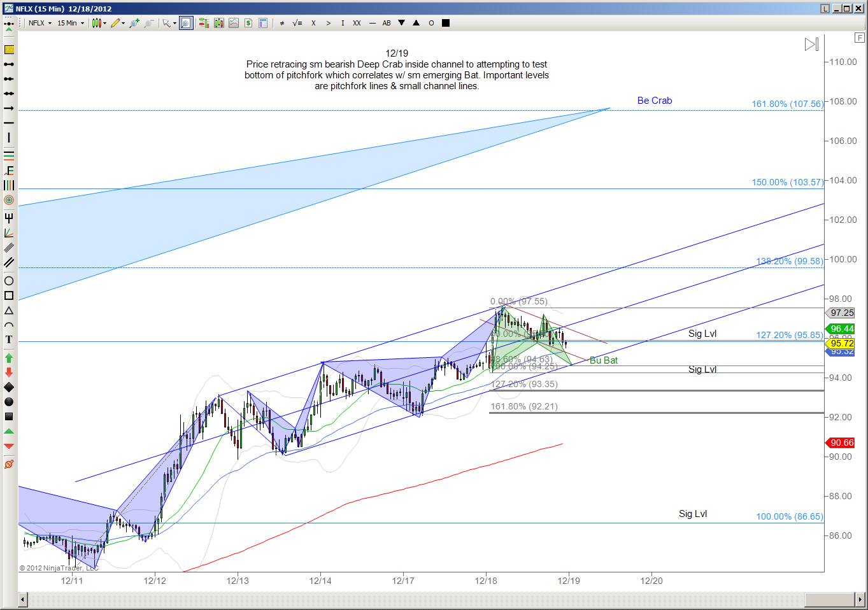
Task: Open the chart style candlestick dropdown
Action: coord(99,23)
